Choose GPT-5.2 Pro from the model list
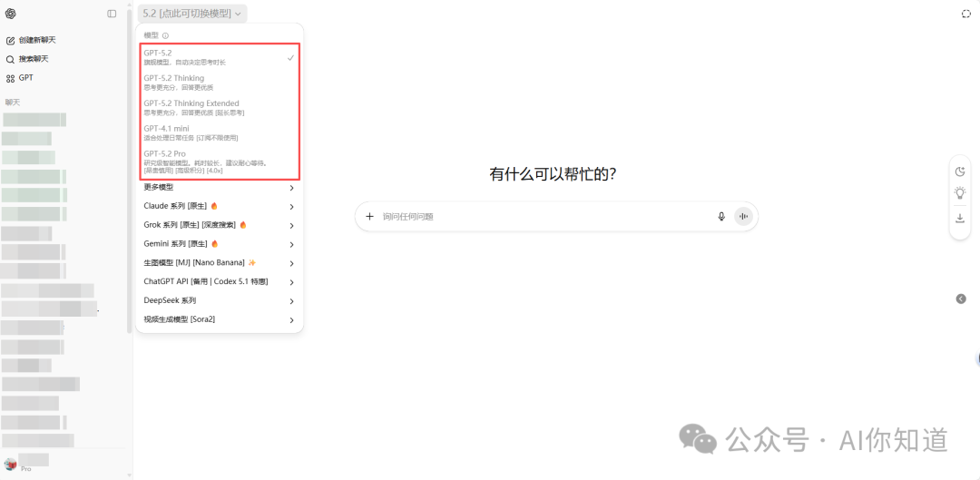 [219, 162]
